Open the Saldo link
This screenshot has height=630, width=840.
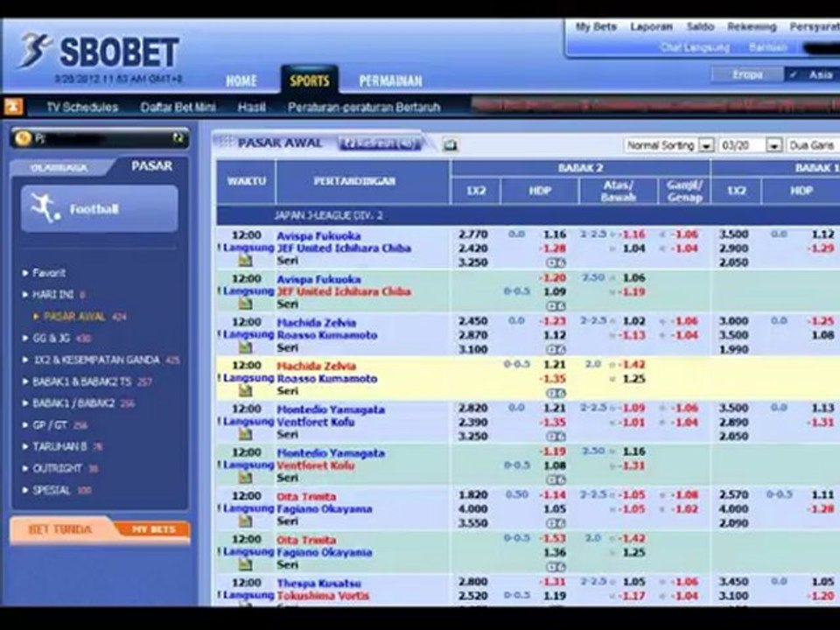(700, 27)
